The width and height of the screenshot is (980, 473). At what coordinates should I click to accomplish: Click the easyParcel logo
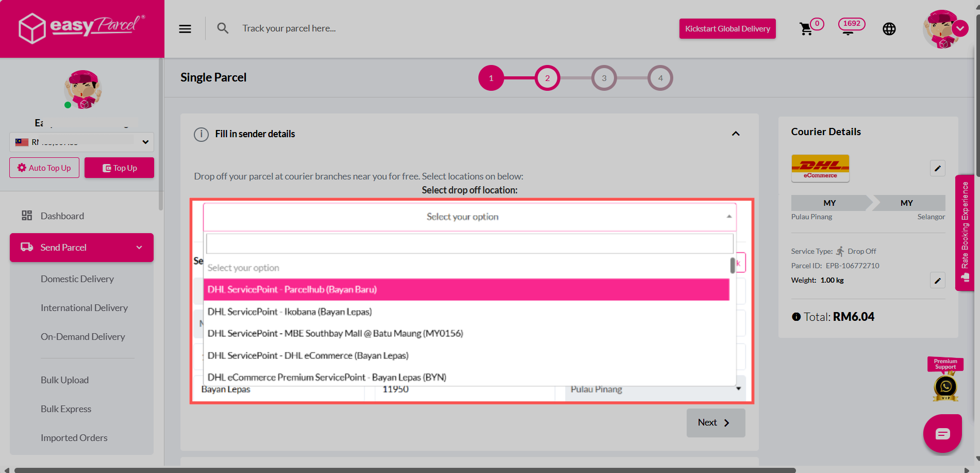[82, 28]
